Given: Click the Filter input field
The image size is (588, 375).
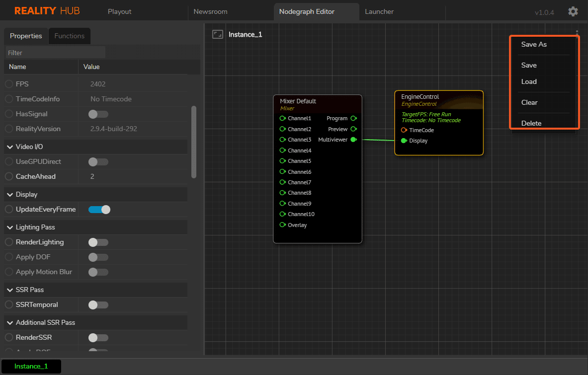Looking at the screenshot, I should (55, 53).
